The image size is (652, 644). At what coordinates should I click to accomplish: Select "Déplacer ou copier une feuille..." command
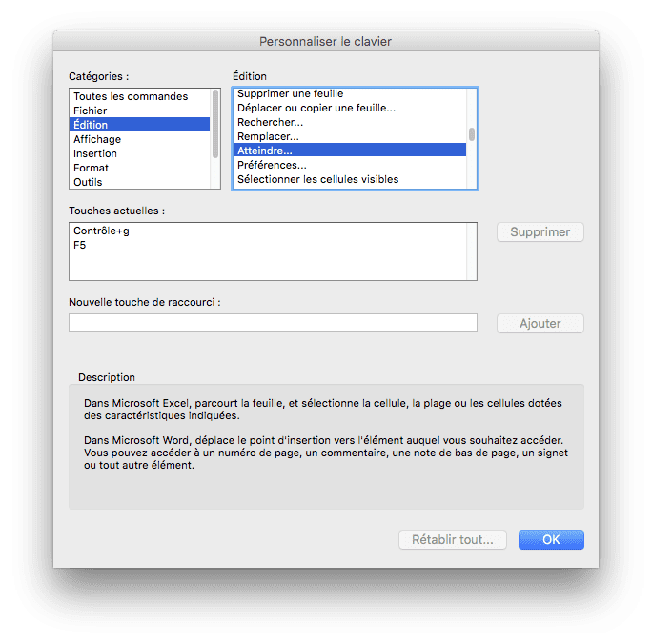350,108
